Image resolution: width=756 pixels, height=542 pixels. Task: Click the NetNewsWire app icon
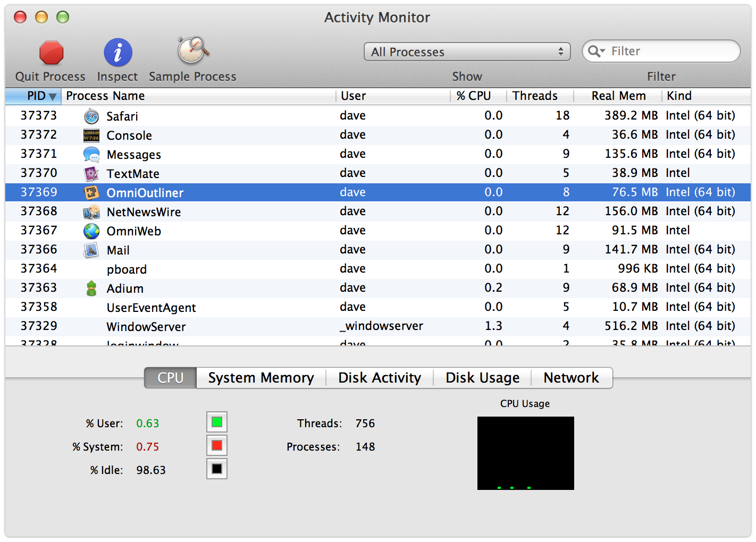coord(91,211)
